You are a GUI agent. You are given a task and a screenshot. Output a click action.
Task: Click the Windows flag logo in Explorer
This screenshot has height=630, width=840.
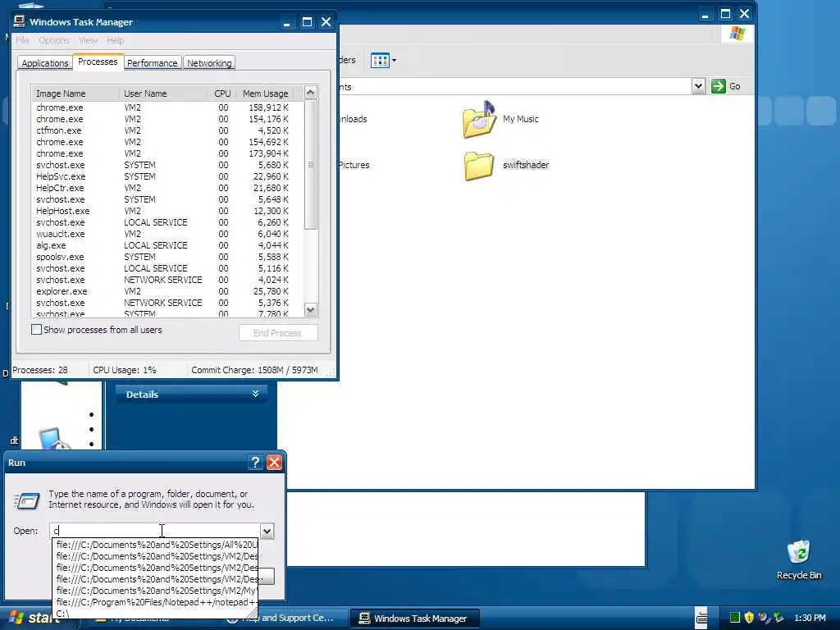pos(737,33)
